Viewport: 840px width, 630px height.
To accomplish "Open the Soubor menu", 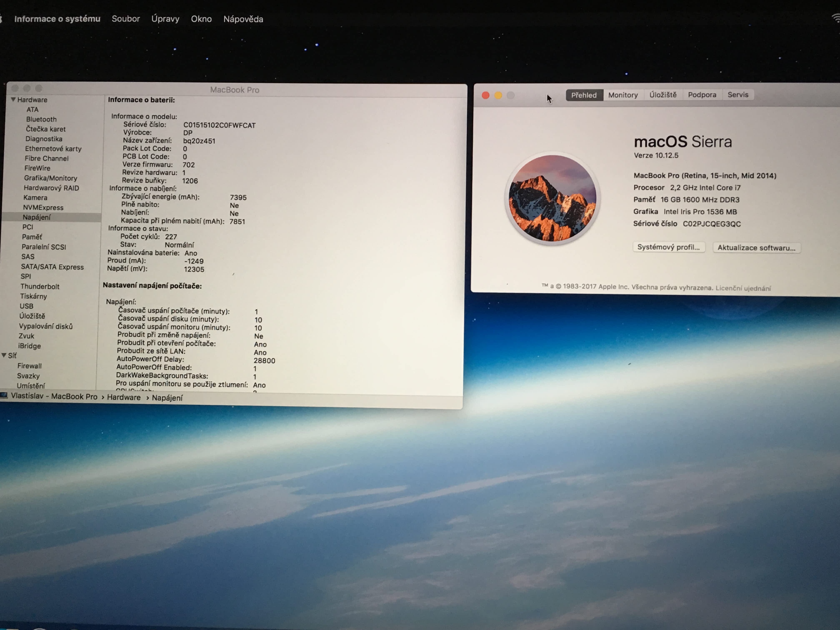I will click(125, 19).
